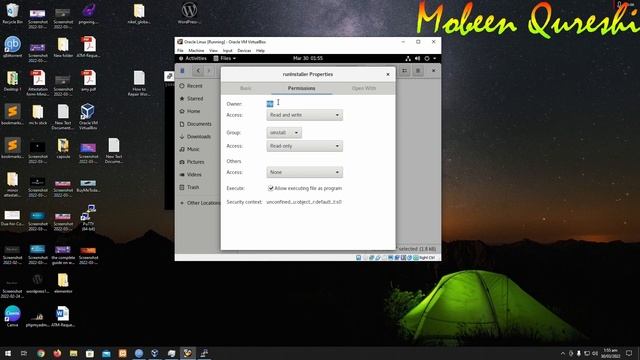Select elementor folder on desktop
Screen dimensions: 640x360
tap(63, 283)
